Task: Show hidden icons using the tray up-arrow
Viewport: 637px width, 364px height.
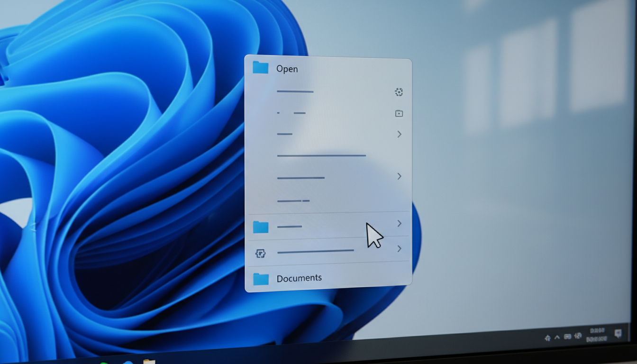Action: click(557, 337)
